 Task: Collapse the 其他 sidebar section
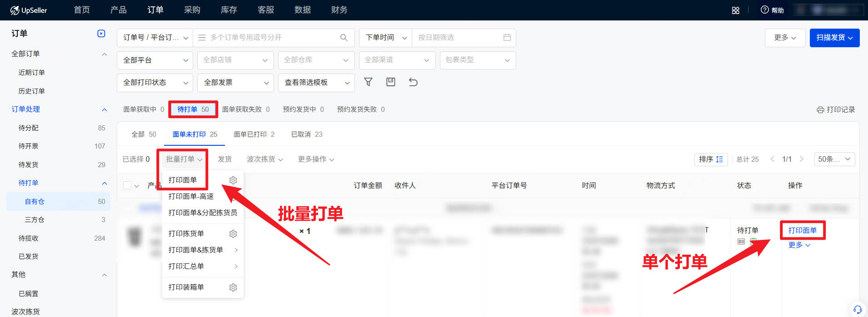(104, 275)
